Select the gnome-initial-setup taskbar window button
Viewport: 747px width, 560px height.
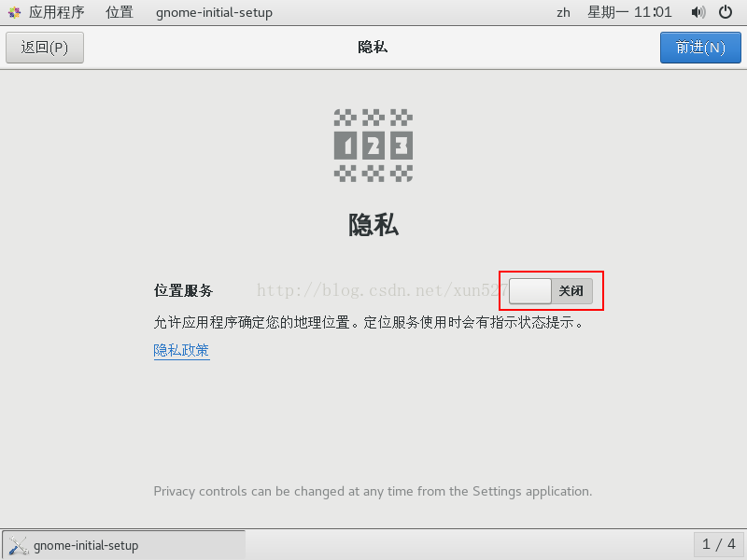(124, 545)
